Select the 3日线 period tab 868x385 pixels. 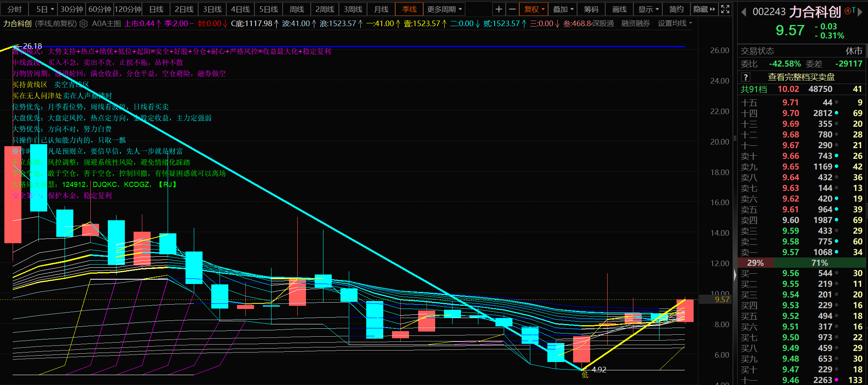pyautogui.click(x=212, y=9)
